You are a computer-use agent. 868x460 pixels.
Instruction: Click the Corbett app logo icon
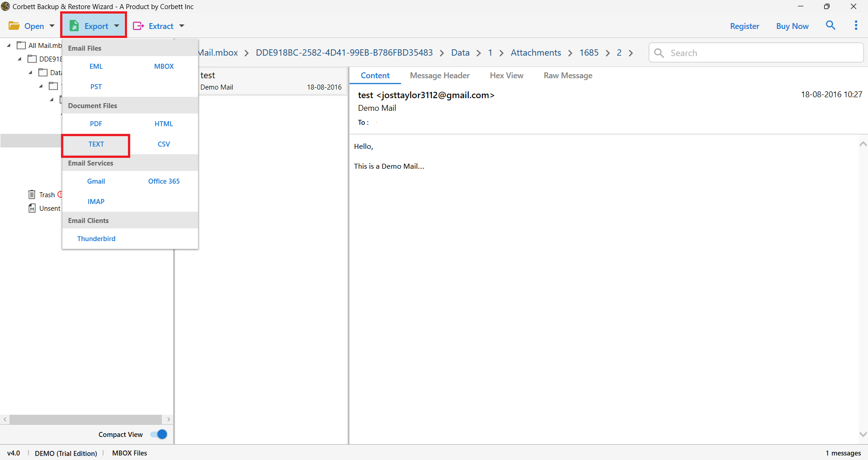pyautogui.click(x=5, y=6)
